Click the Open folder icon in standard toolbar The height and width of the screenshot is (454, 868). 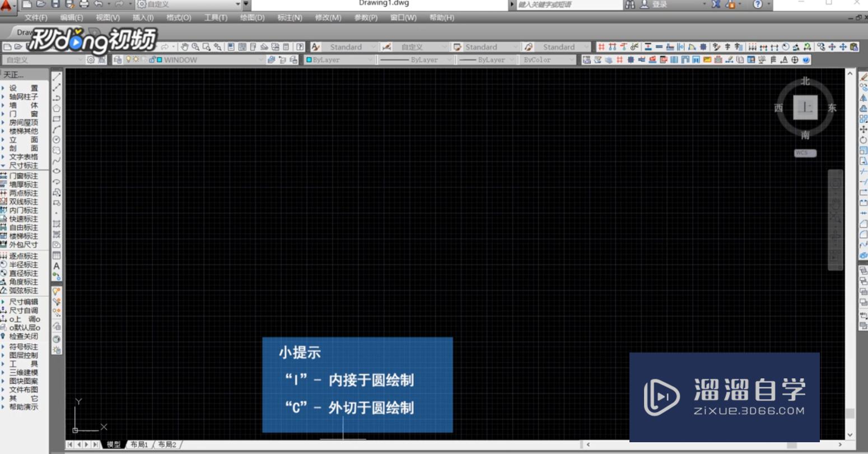18,47
